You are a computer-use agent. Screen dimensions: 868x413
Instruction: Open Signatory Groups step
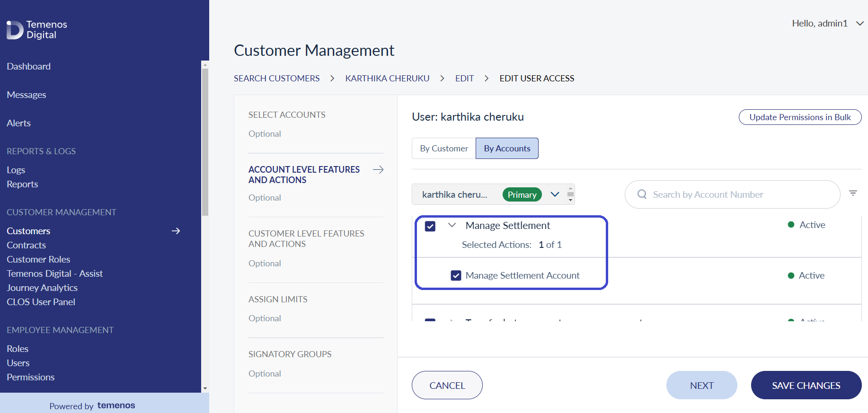tap(290, 354)
